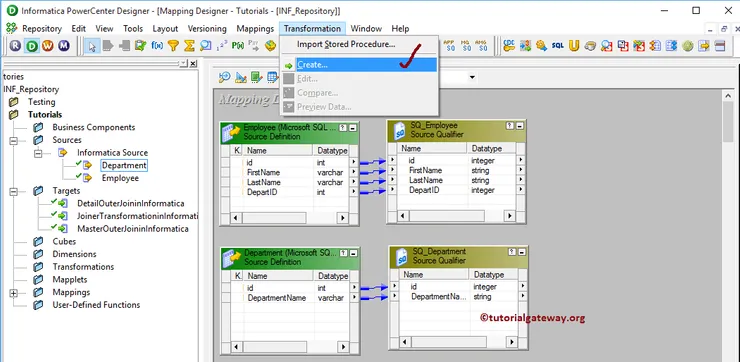The width and height of the screenshot is (740, 362).
Task: Click the magnifier icon on workspace toolbar
Action: coord(225,77)
